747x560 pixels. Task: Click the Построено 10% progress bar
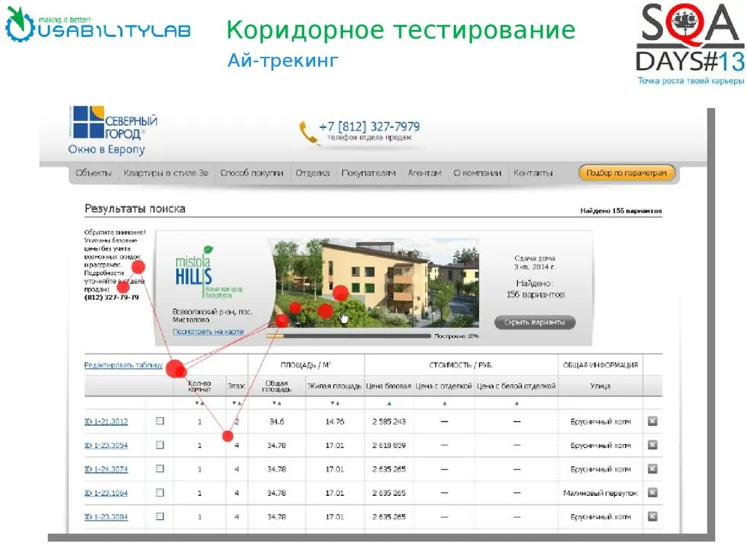[348, 335]
